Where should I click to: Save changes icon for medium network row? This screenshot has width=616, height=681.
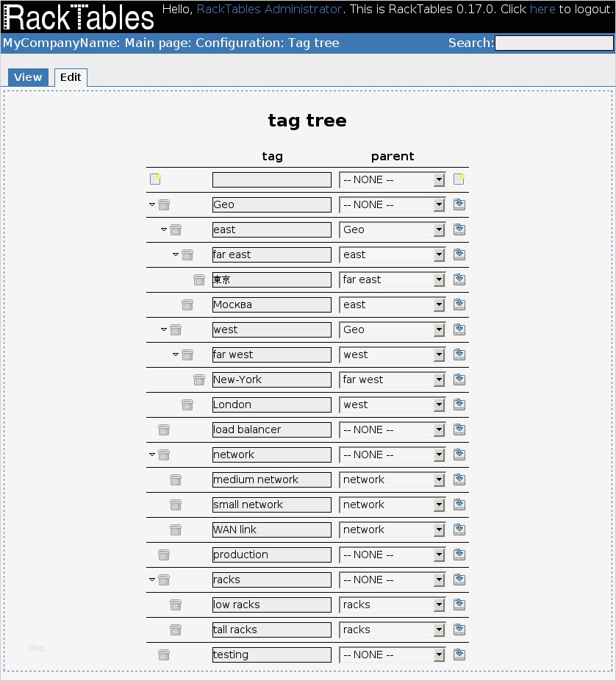(459, 479)
